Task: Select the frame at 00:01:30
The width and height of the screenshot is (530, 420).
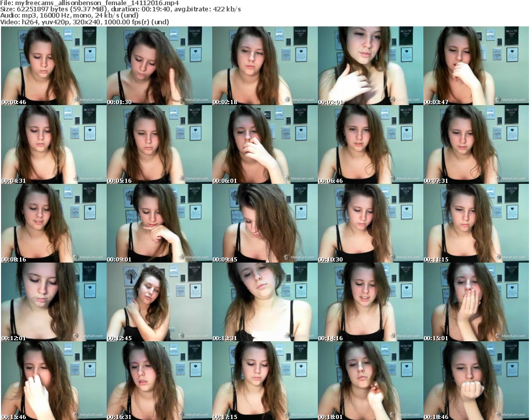Action: (x=159, y=66)
